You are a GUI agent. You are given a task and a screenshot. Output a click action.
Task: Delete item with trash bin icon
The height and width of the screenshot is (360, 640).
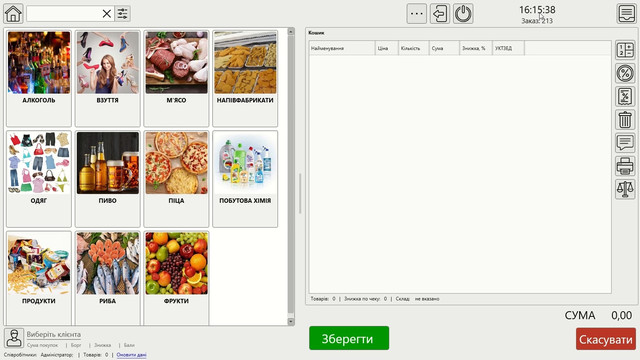pyautogui.click(x=625, y=120)
